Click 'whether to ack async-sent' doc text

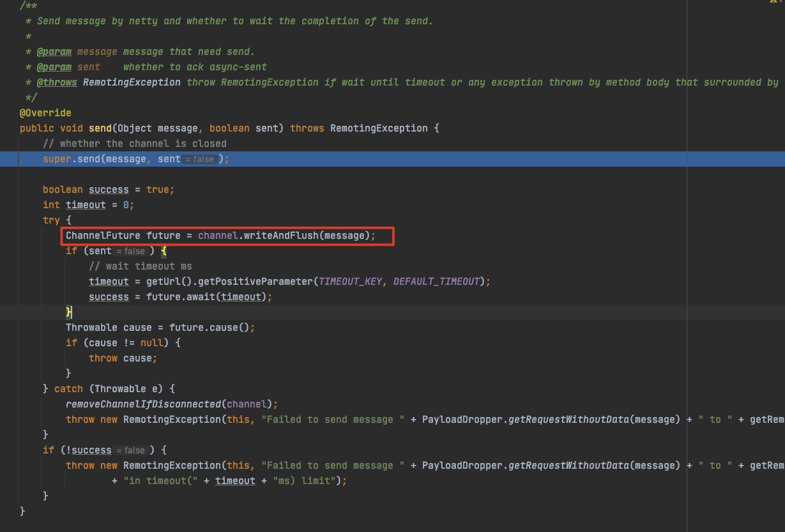(195, 67)
